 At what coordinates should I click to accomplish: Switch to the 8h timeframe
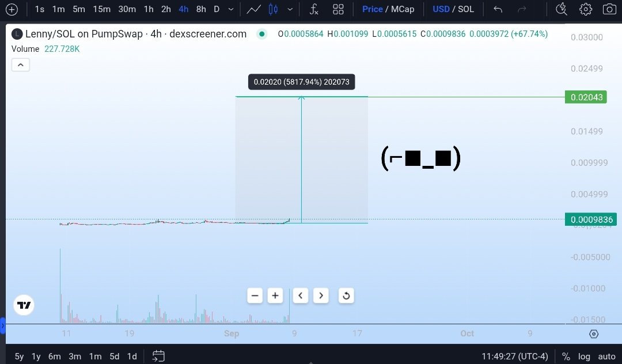(201, 9)
